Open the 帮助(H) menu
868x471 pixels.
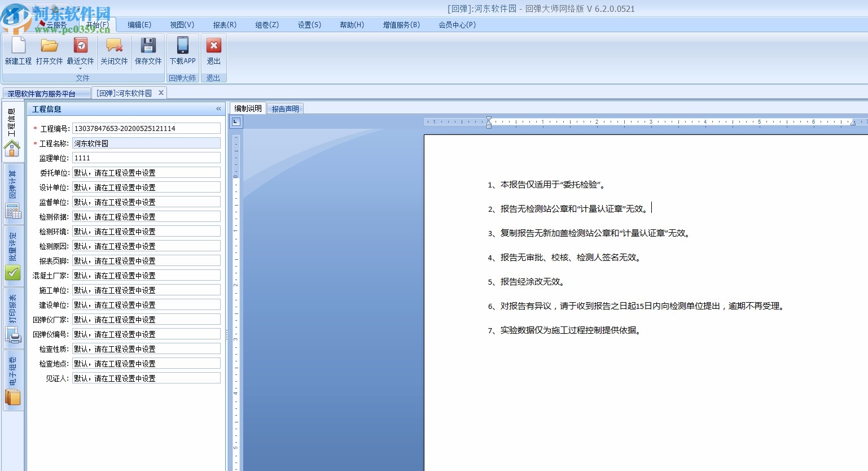(x=352, y=25)
